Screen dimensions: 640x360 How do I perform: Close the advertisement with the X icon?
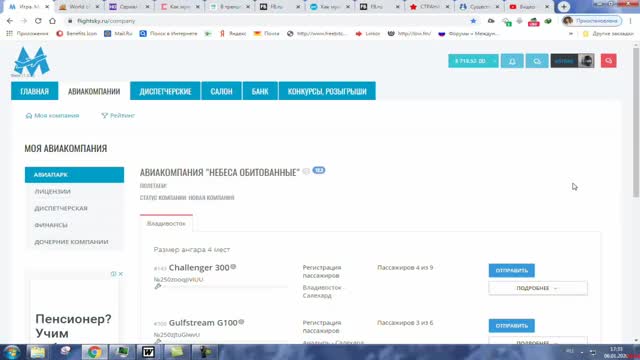coord(121,274)
